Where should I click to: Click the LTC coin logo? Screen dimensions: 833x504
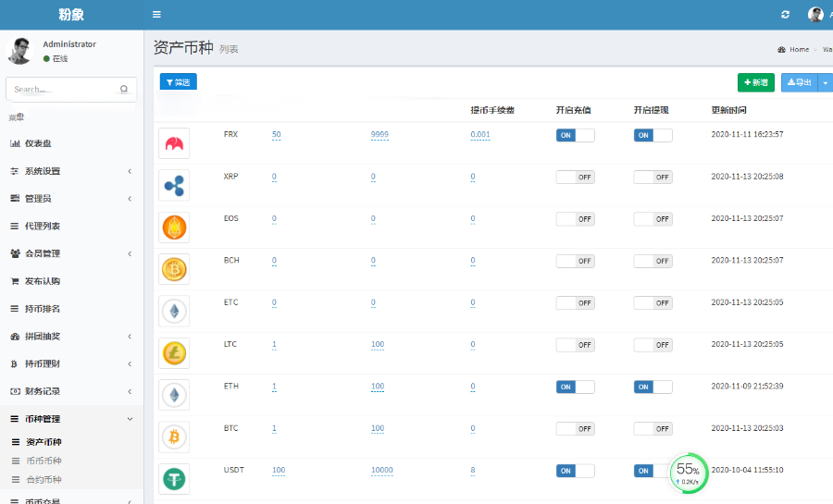[x=174, y=353]
